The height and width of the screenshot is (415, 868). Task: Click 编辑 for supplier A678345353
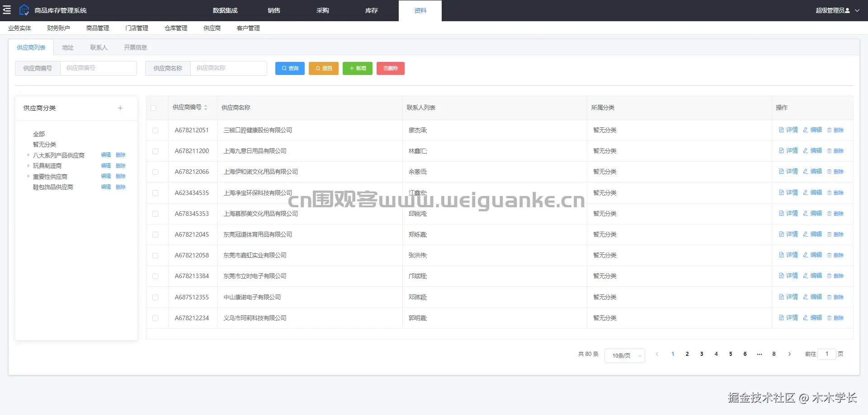coord(812,214)
